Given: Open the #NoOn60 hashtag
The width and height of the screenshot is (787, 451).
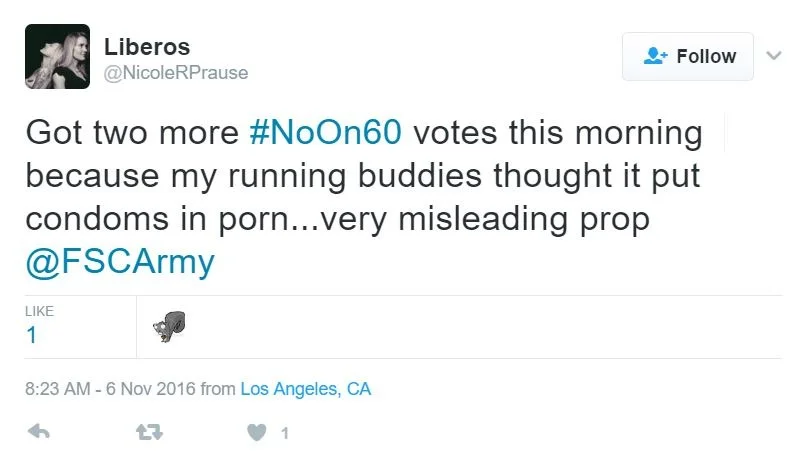Looking at the screenshot, I should [327, 134].
